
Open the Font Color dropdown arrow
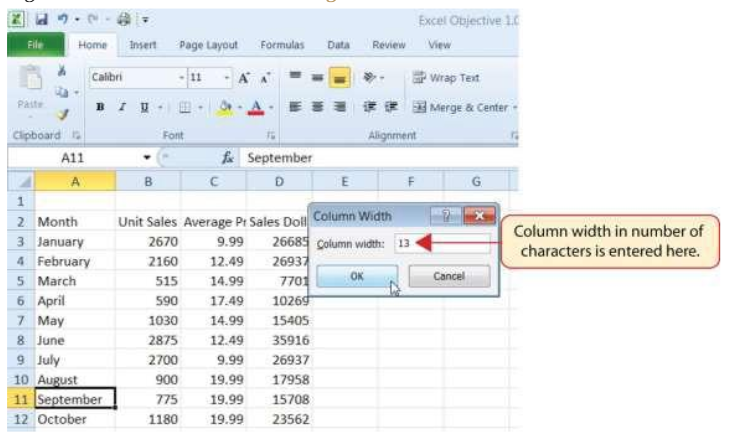point(271,108)
